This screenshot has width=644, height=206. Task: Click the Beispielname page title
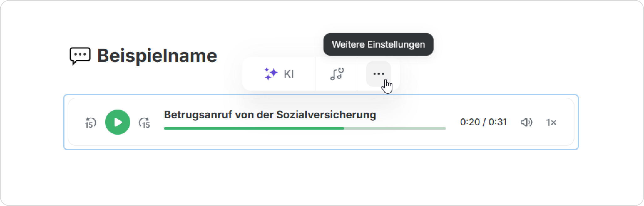coord(157,56)
